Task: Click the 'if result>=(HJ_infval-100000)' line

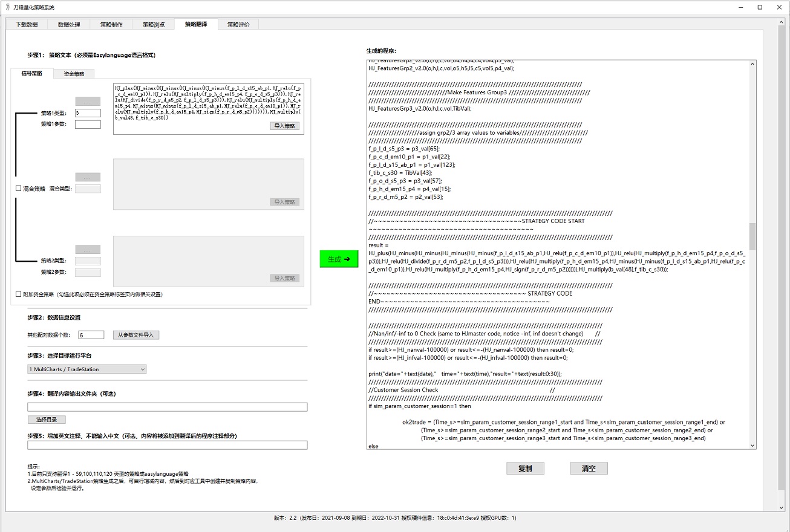Action: coord(468,357)
